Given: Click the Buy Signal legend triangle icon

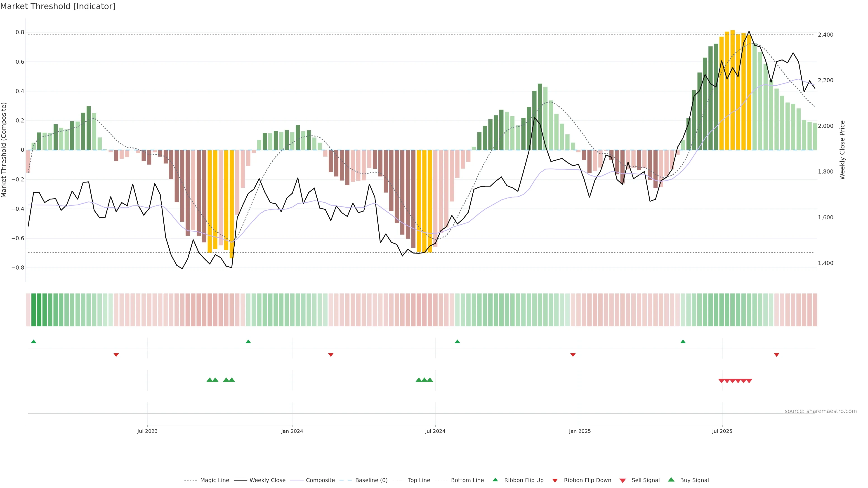Looking at the screenshot, I should 671,480.
